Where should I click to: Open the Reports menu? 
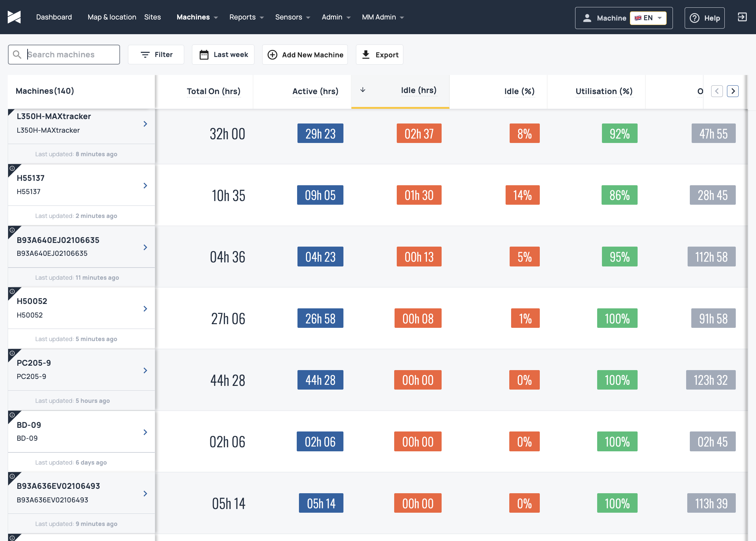click(x=246, y=17)
